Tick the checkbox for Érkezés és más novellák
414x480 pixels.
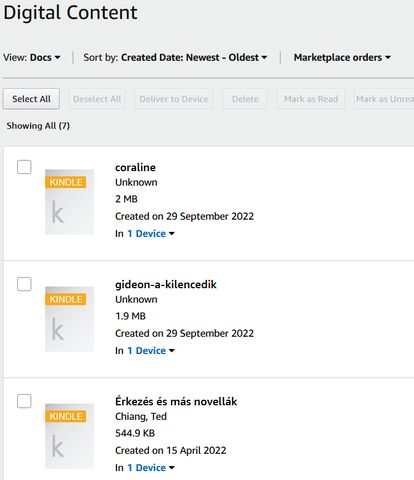24,401
